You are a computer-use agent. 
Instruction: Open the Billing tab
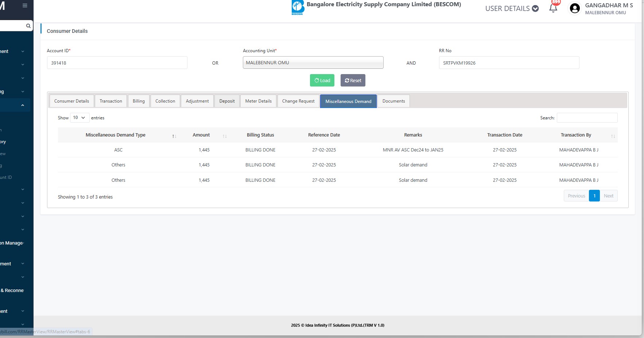pyautogui.click(x=139, y=101)
